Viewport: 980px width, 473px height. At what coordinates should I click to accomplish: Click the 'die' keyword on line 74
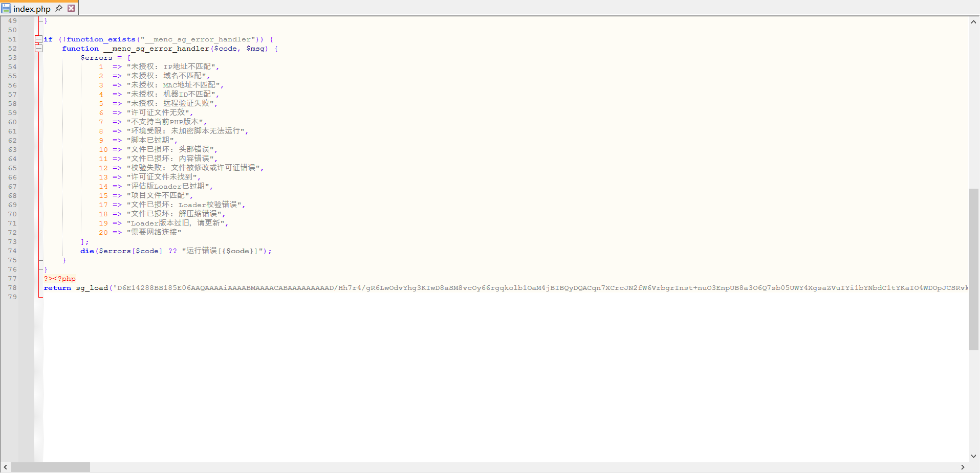tap(87, 251)
